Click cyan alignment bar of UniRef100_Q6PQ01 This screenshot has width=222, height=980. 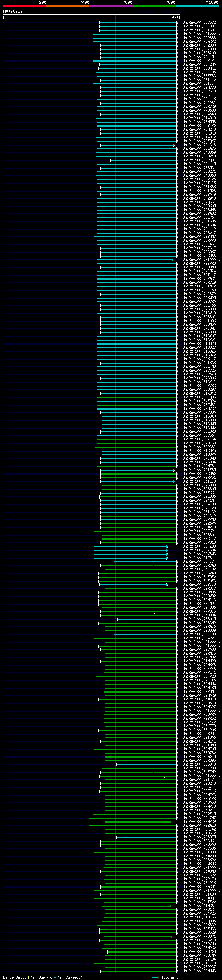pyautogui.click(x=144, y=160)
